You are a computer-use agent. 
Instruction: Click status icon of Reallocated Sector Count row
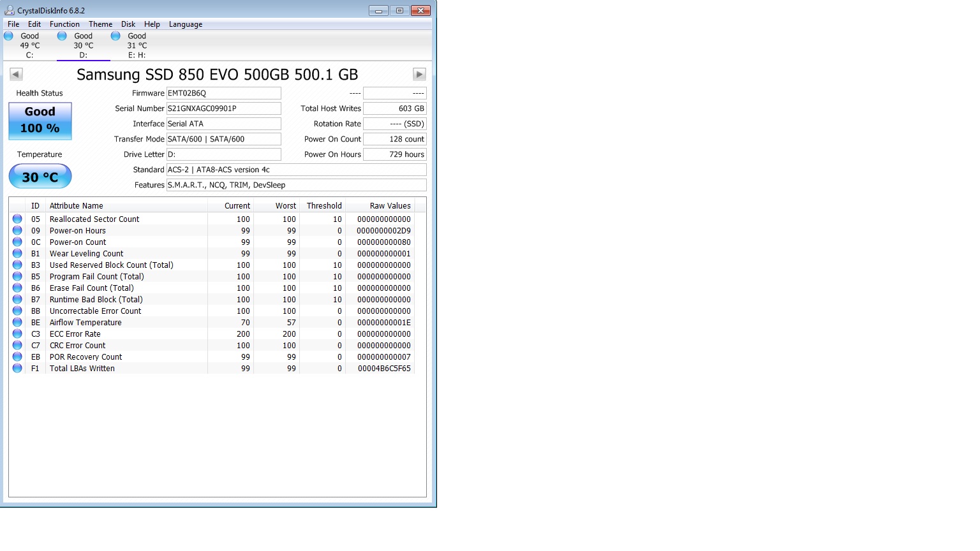17,219
